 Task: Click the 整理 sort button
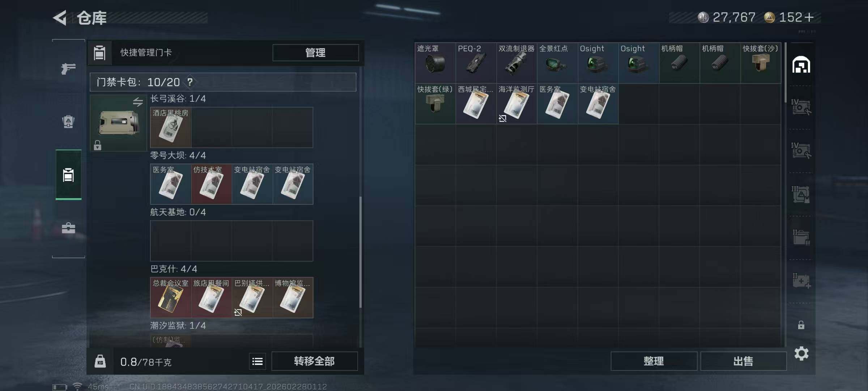(x=654, y=361)
